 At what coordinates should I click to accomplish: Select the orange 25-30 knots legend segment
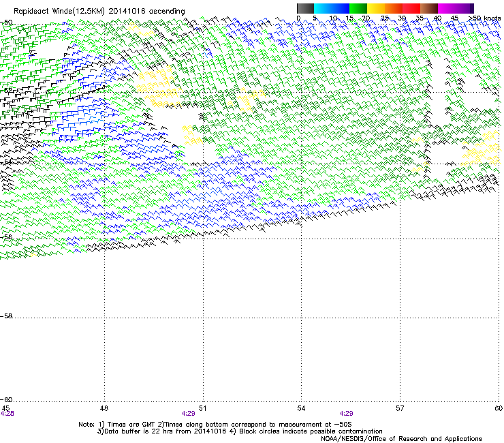click(x=394, y=8)
